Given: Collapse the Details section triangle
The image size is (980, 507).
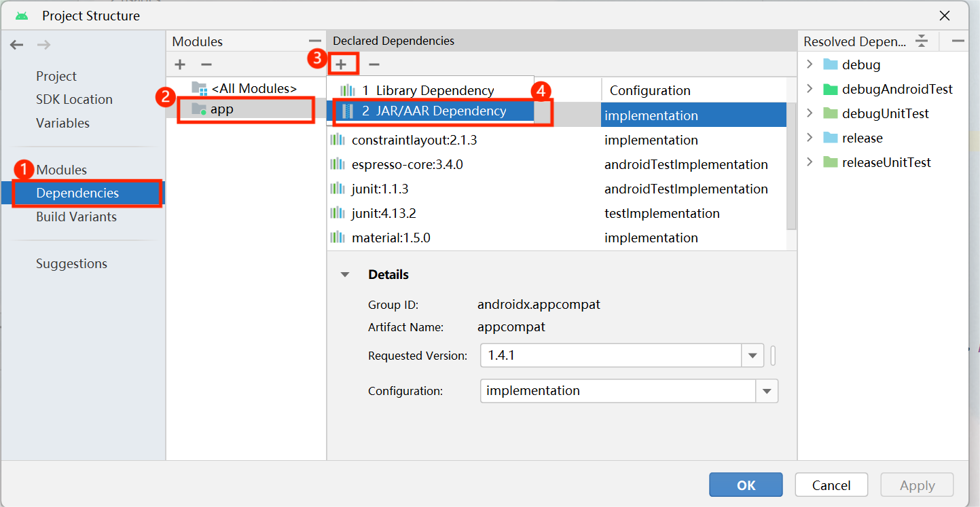Looking at the screenshot, I should (345, 275).
